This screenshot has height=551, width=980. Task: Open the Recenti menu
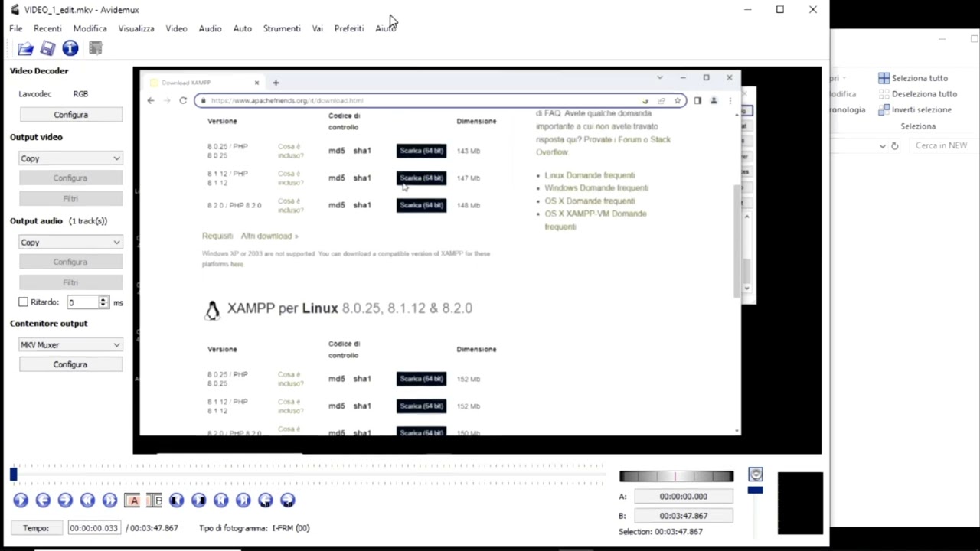click(x=47, y=28)
